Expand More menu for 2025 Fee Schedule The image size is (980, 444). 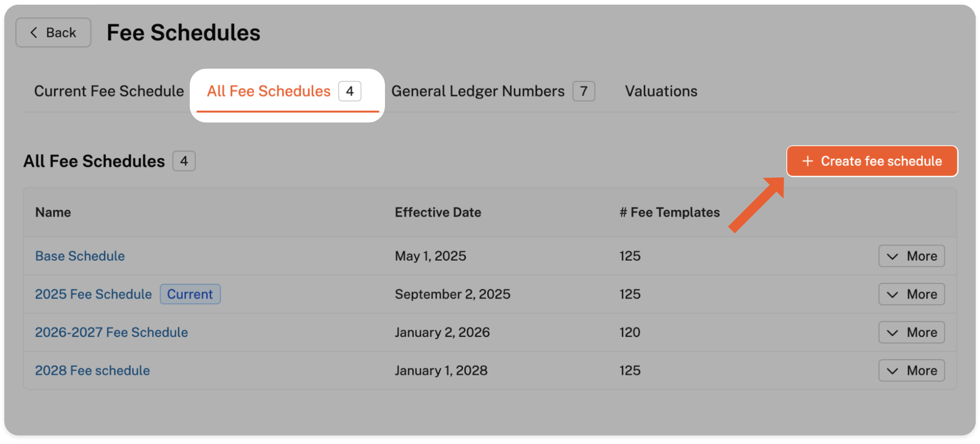[x=911, y=294]
